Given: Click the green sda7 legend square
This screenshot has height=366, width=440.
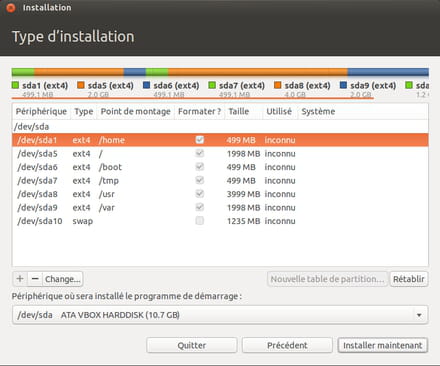Looking at the screenshot, I should pos(212,85).
